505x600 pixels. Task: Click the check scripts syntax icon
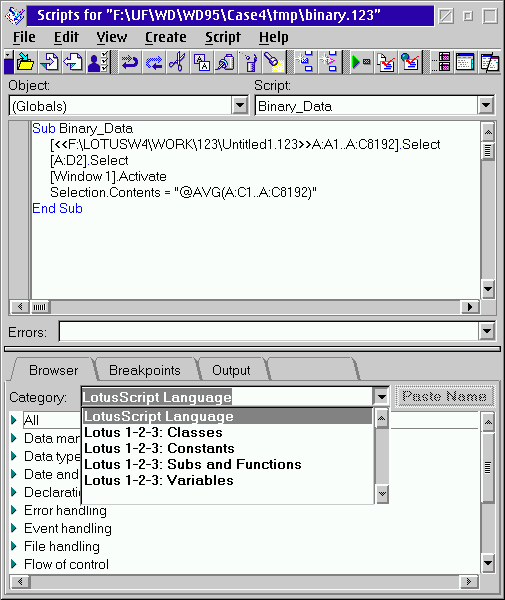(x=386, y=62)
